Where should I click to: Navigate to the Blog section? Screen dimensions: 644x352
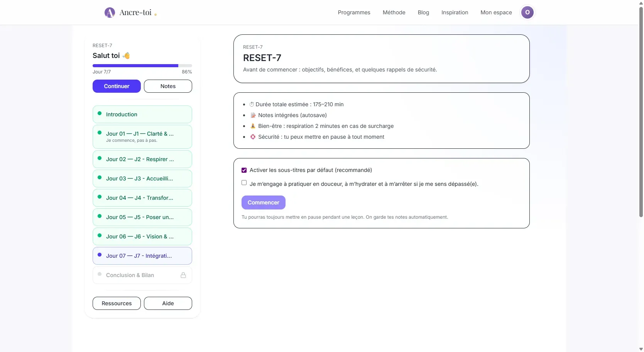(x=423, y=12)
